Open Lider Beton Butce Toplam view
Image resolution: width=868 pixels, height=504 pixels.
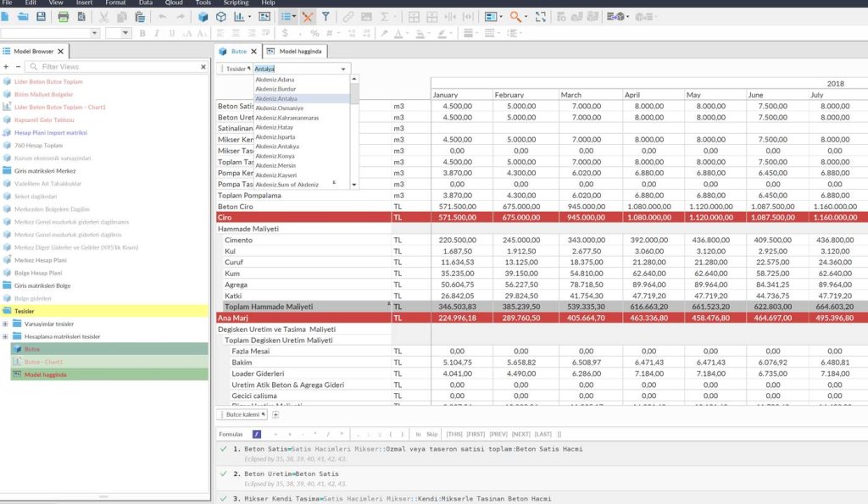click(x=48, y=81)
